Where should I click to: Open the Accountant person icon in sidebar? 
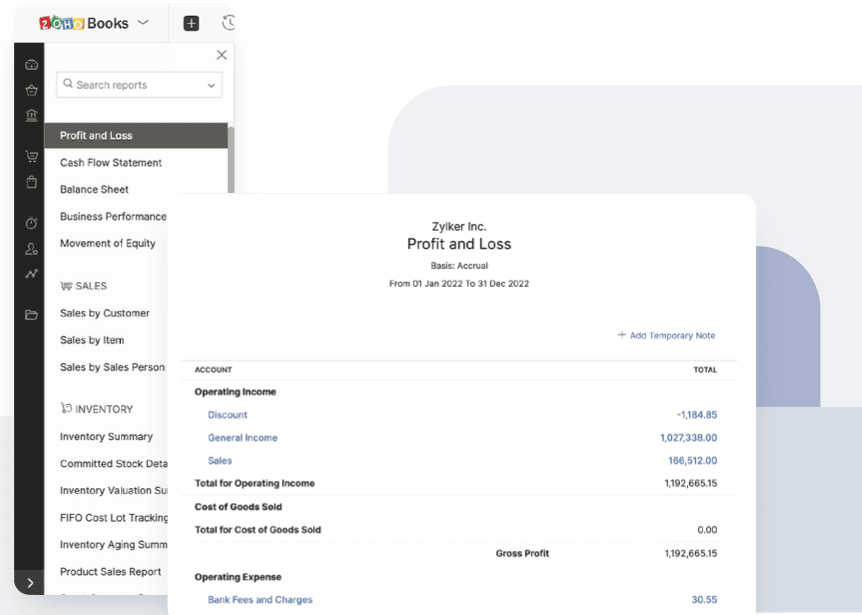tap(31, 248)
